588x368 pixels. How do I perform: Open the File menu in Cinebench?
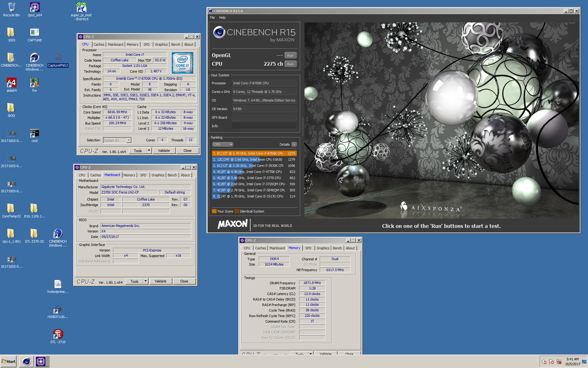click(212, 17)
